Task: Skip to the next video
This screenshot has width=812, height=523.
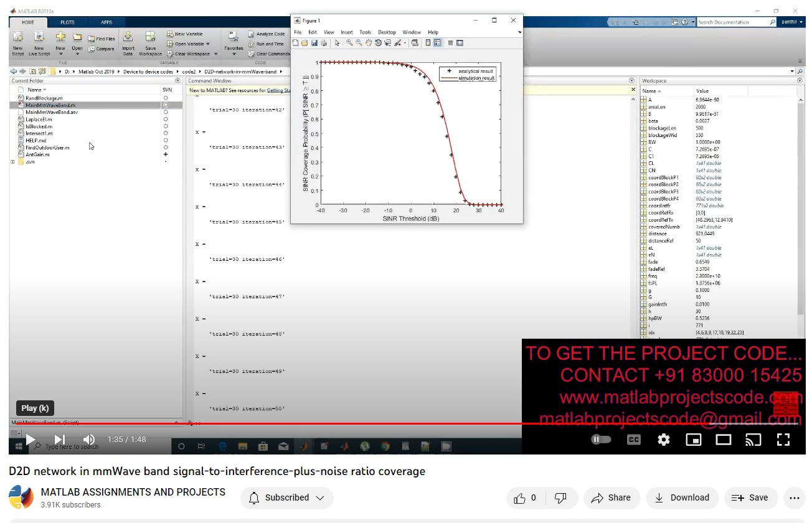Action: [60, 440]
